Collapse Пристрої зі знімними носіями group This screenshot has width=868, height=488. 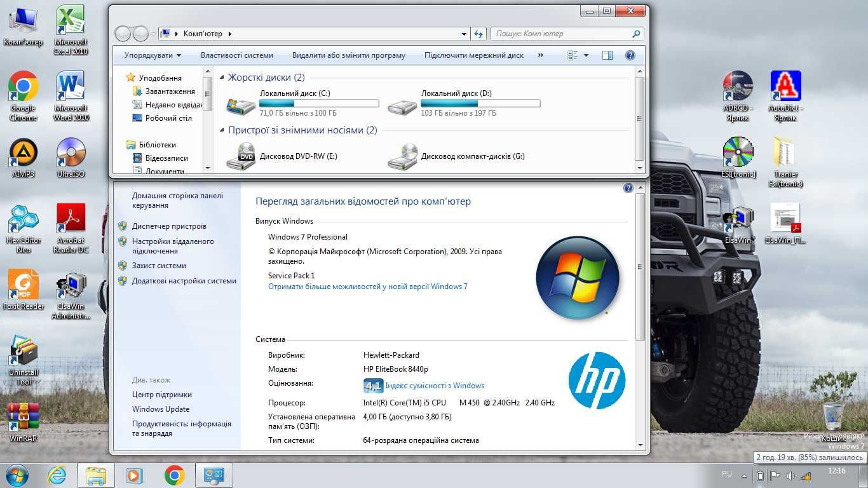(222, 130)
